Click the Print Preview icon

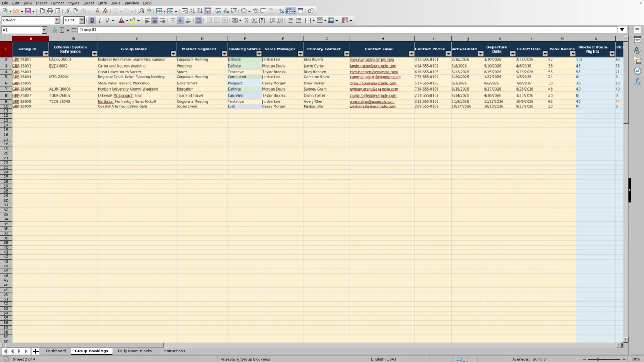click(x=57, y=11)
